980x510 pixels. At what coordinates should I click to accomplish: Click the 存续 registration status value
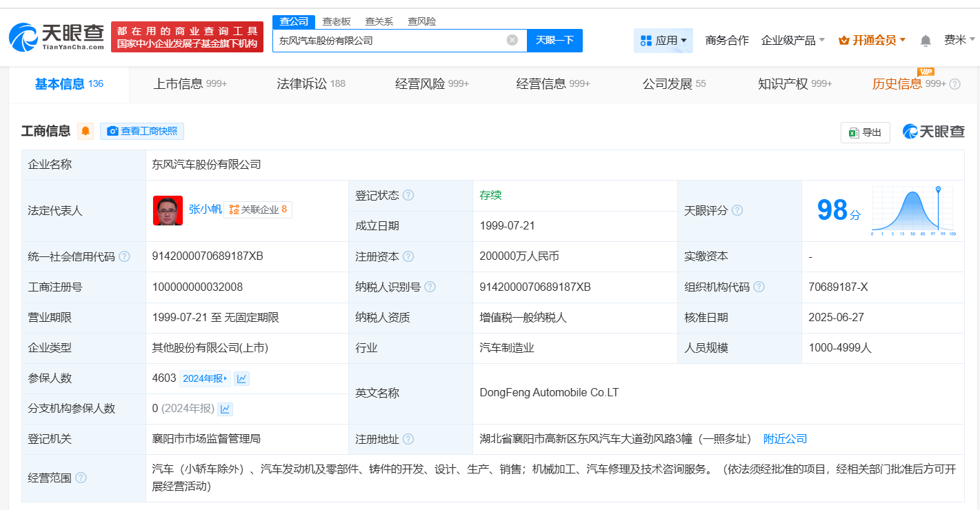[490, 195]
